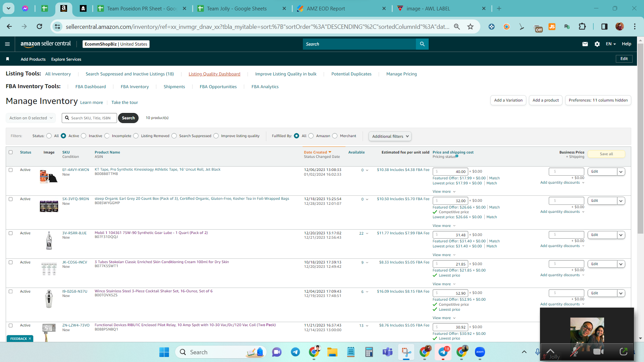Open the Edit dropdown arrow for Mobil 1 row

tap(621, 235)
